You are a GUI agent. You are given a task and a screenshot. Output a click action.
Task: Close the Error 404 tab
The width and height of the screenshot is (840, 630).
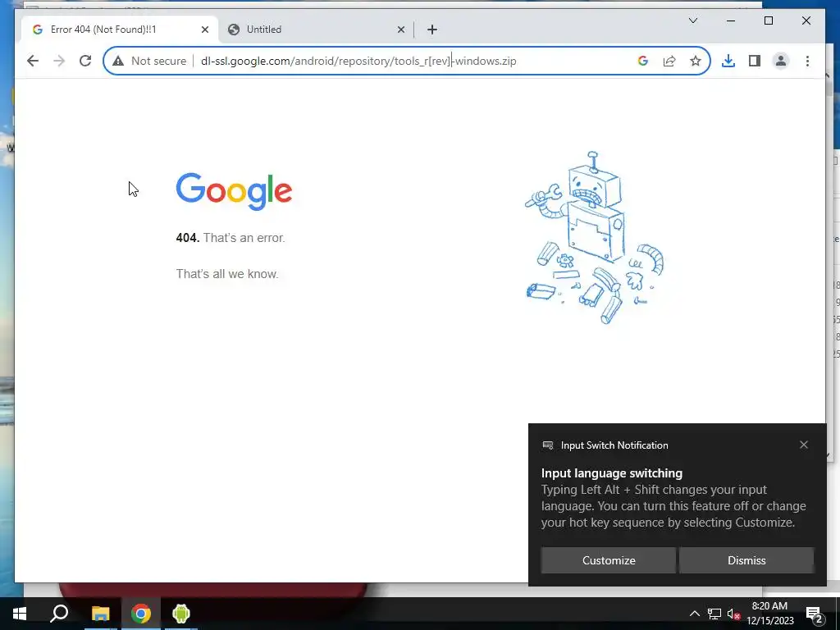(x=204, y=30)
